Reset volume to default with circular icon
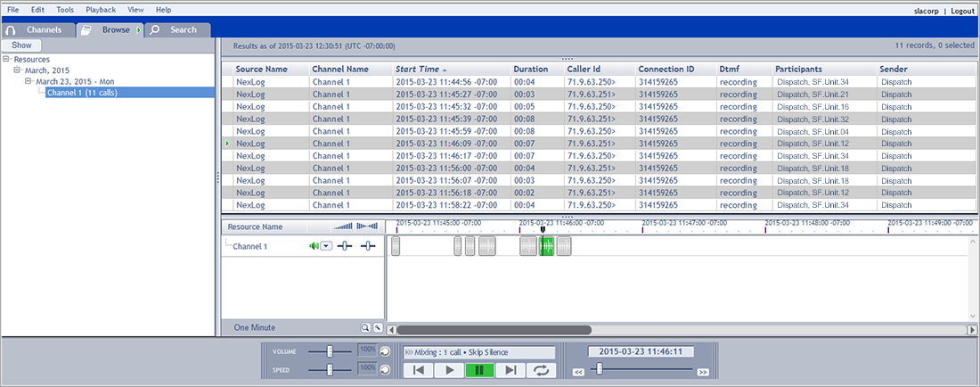Viewport: 980px width, 387px height. tap(385, 351)
